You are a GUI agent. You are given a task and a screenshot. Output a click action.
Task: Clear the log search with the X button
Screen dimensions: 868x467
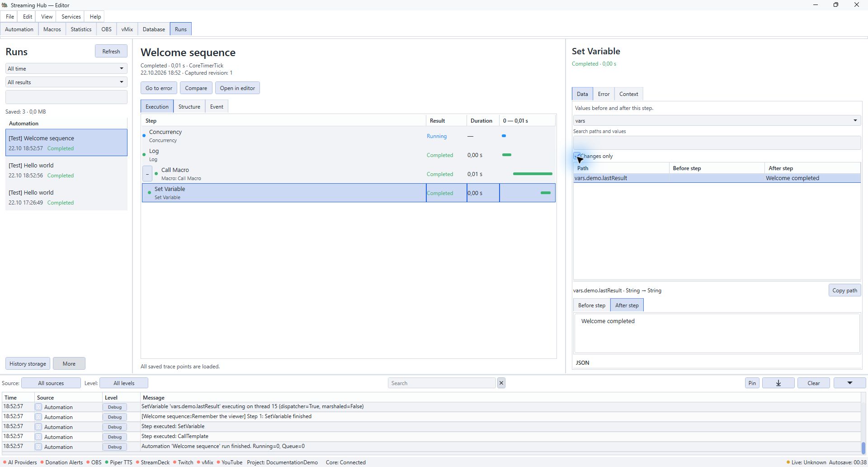point(501,383)
